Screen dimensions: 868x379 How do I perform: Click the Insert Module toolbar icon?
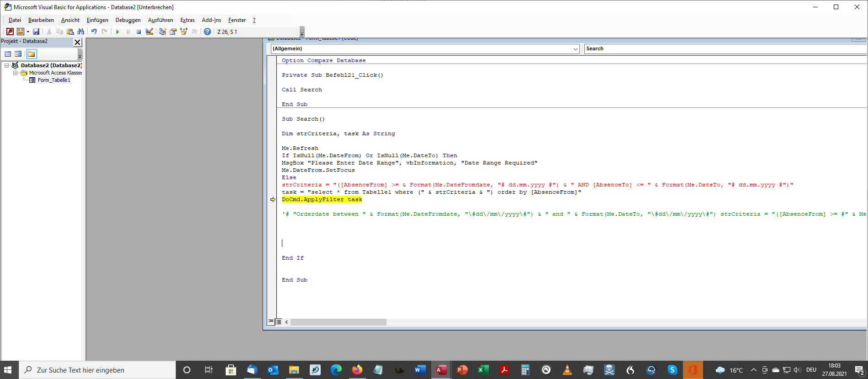[x=21, y=32]
